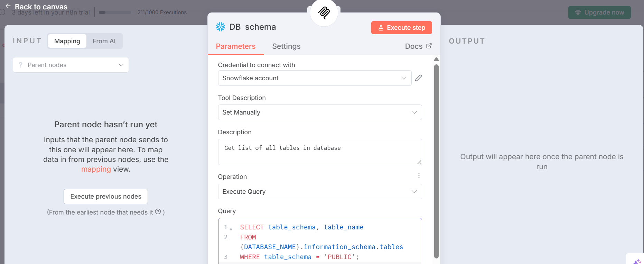644x264 pixels.
Task: Click Execute previous nodes button
Action: point(106,197)
